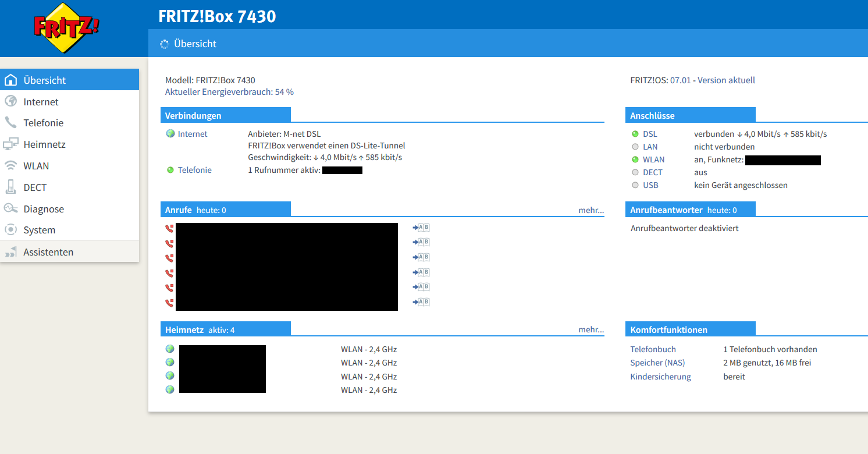Viewport: 868px width, 454px height.
Task: Click the Kindersicherung status bereit
Action: pyautogui.click(x=734, y=377)
